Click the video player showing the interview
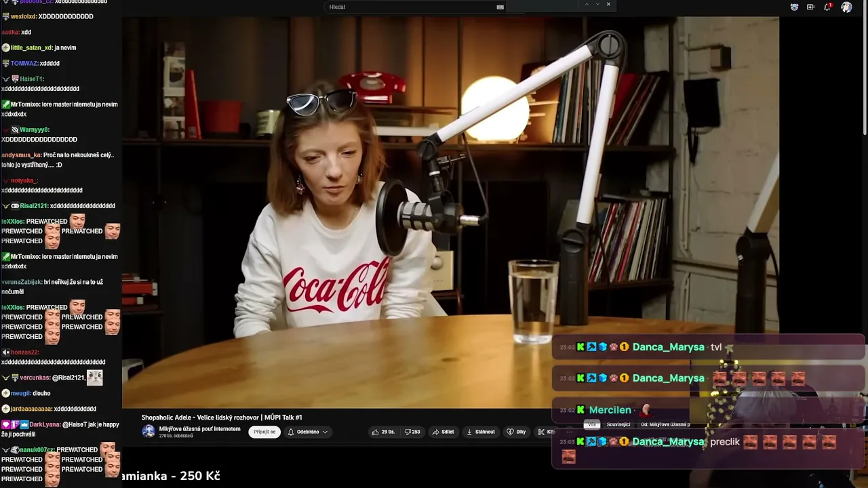This screenshot has width=868, height=488. tap(450, 212)
